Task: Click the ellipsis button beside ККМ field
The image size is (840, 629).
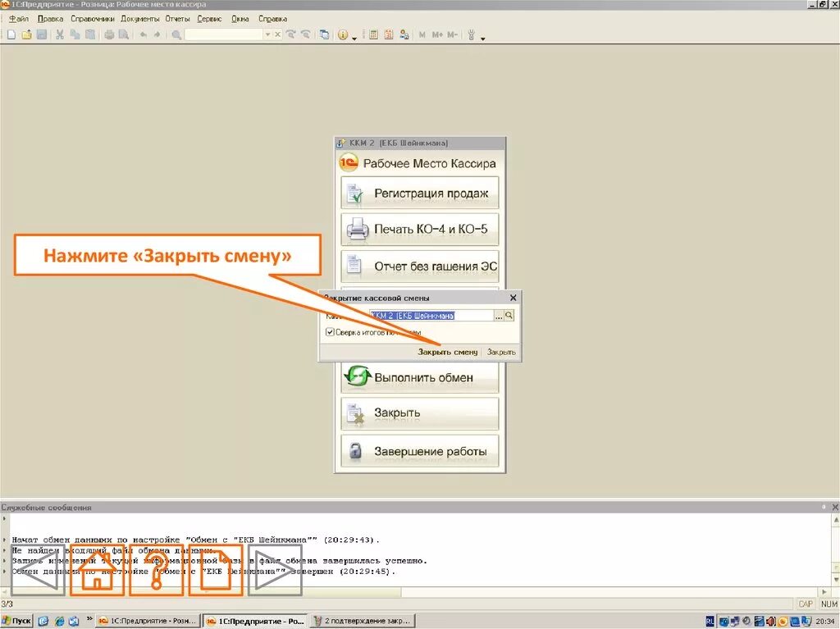Action: click(x=499, y=316)
